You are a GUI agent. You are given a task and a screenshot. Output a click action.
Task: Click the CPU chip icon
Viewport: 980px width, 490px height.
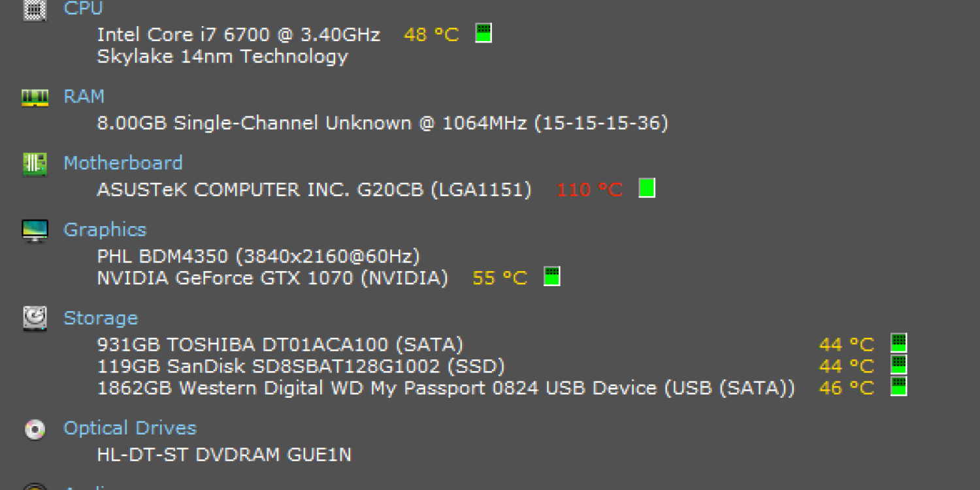click(35, 9)
